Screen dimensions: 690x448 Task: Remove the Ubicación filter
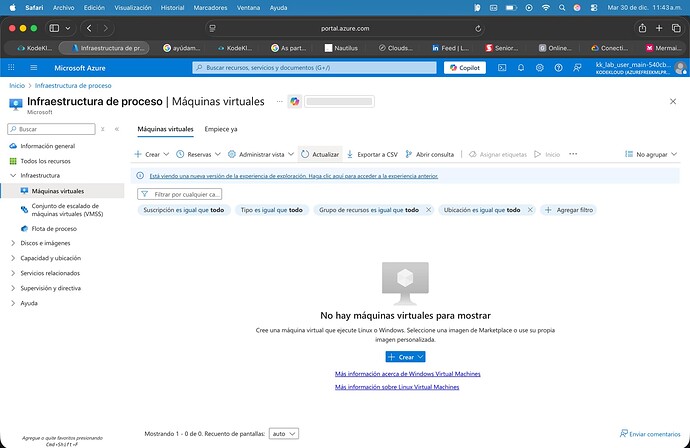tap(530, 210)
